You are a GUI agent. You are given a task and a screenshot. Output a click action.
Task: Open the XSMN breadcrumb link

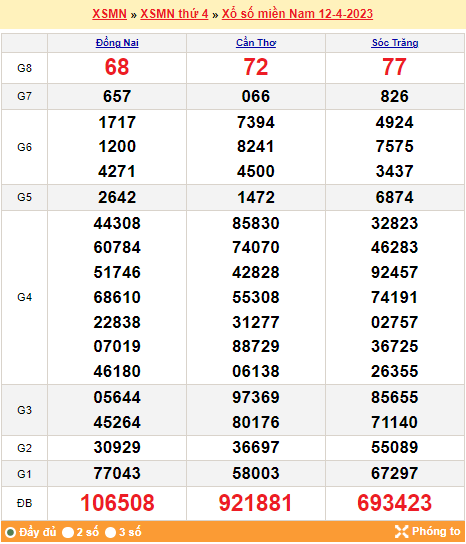pyautogui.click(x=109, y=14)
